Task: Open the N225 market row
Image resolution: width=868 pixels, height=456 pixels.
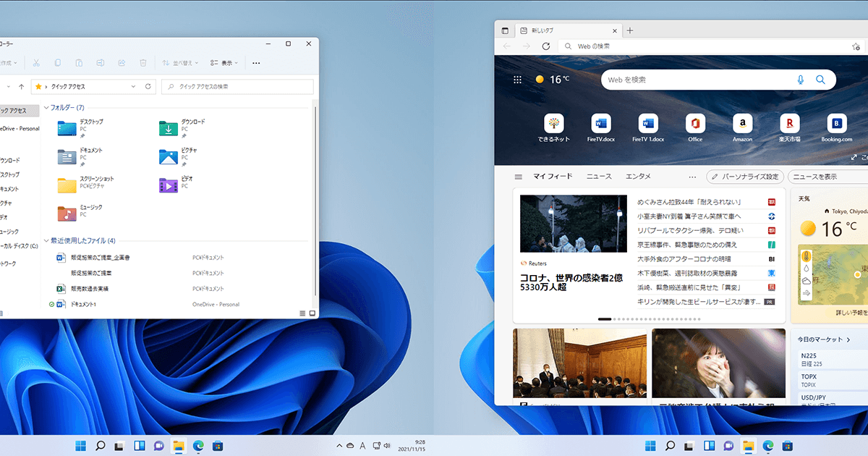Action: point(834,359)
